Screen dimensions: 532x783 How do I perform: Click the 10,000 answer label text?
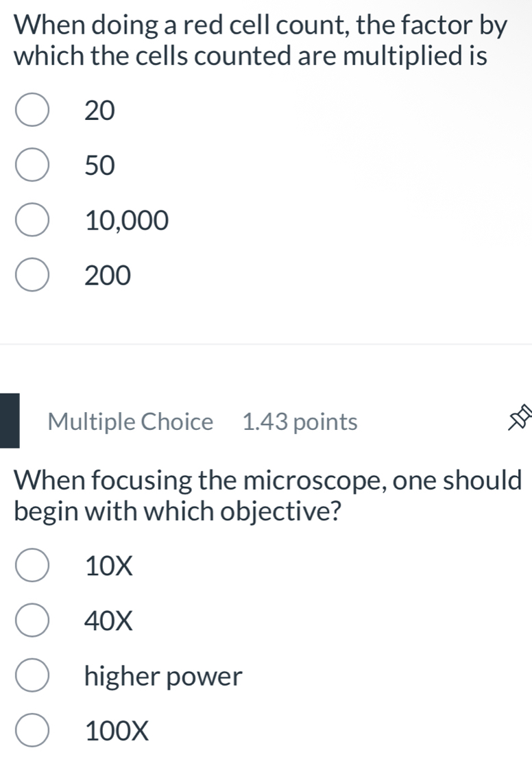[126, 219]
